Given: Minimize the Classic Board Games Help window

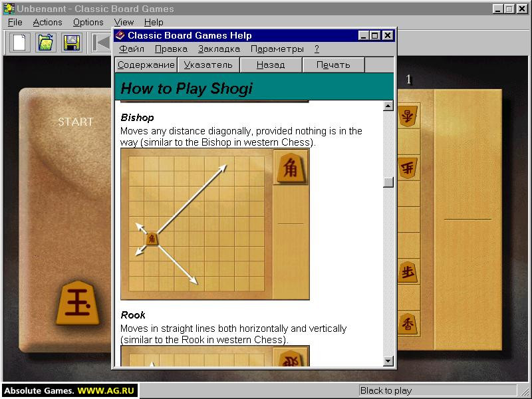Looking at the screenshot, I should pyautogui.click(x=363, y=35).
